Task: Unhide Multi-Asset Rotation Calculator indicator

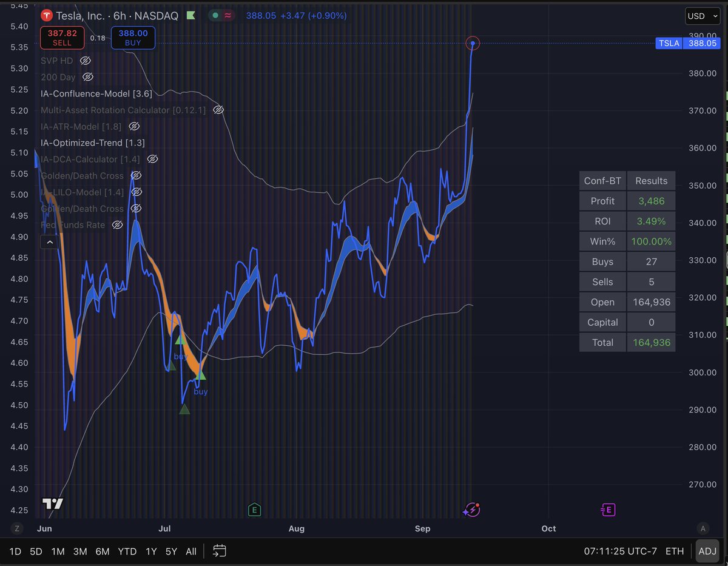Action: 218,110
